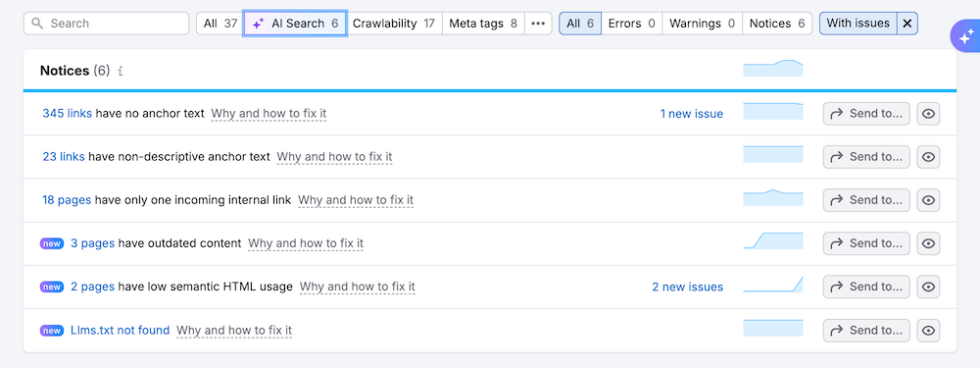980x368 pixels.
Task: Click the Notices (6) section heading
Action: point(75,71)
